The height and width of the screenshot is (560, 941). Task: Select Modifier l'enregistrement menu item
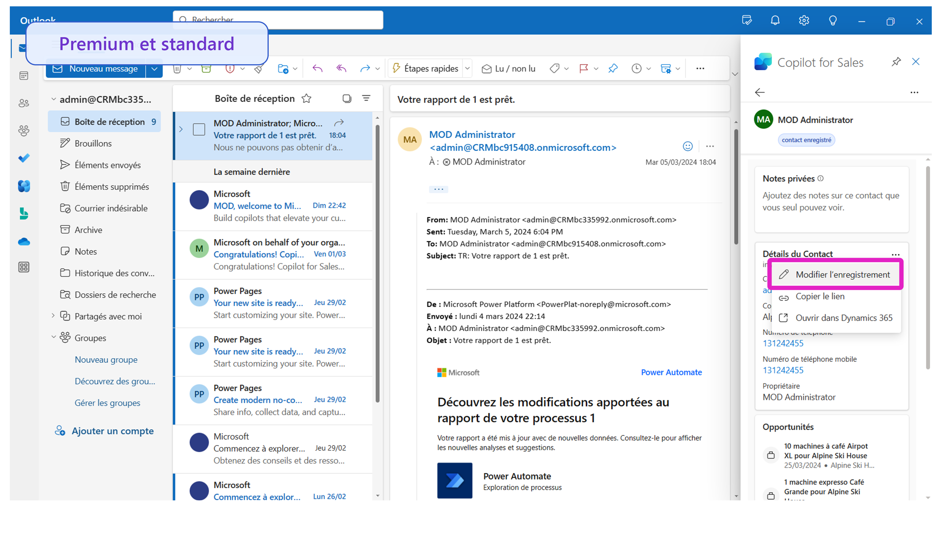(842, 274)
